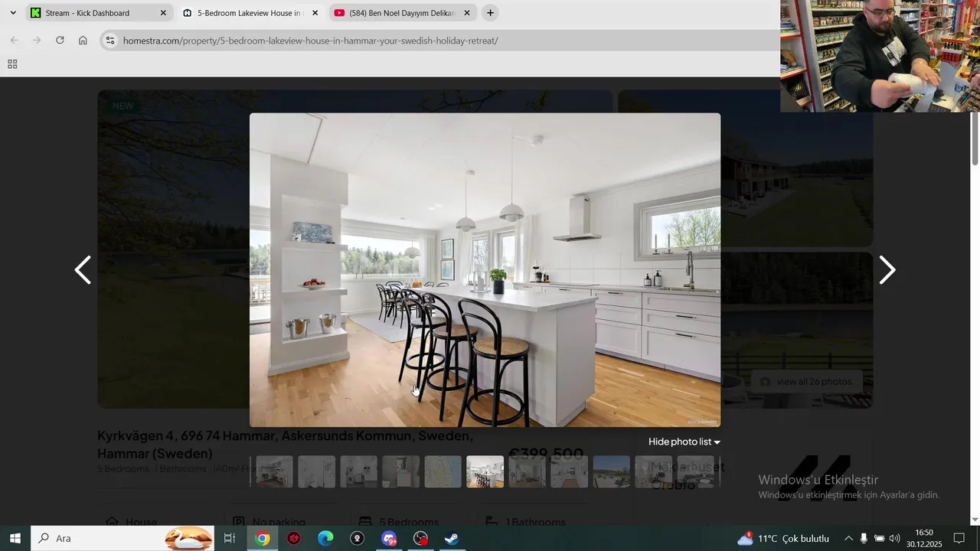Go forward in browser history
The image size is (980, 551).
pos(37,41)
